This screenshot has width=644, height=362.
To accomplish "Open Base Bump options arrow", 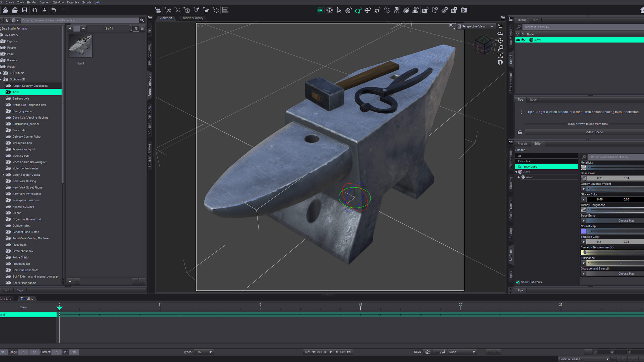I will (x=584, y=221).
